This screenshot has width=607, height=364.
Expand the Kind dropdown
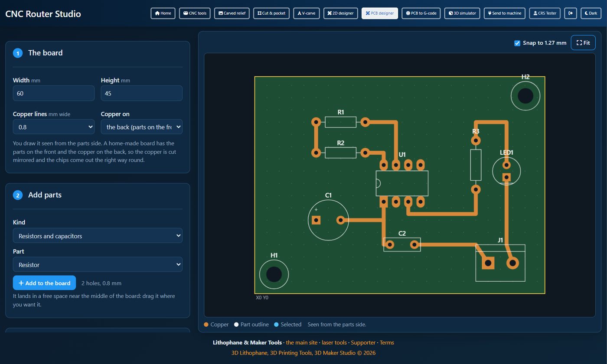pos(98,236)
